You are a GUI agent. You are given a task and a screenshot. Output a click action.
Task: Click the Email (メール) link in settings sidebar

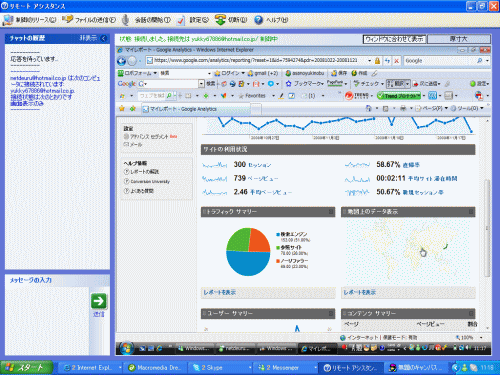[x=136, y=144]
